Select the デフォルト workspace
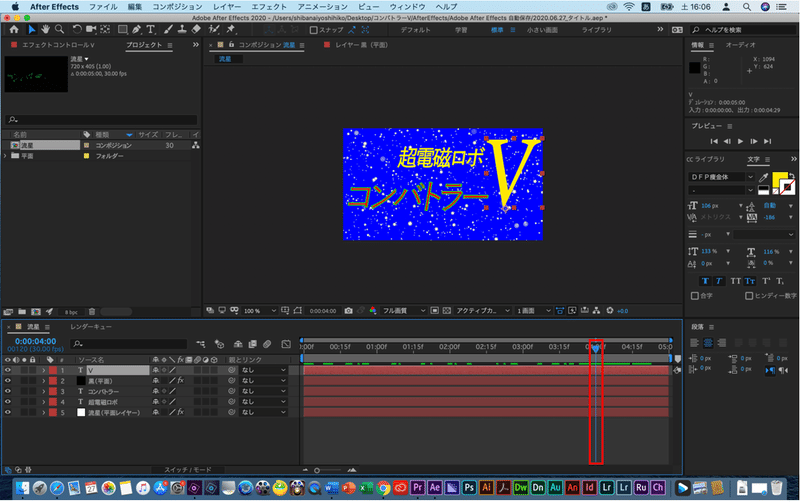This screenshot has height=502, width=800. [415, 30]
